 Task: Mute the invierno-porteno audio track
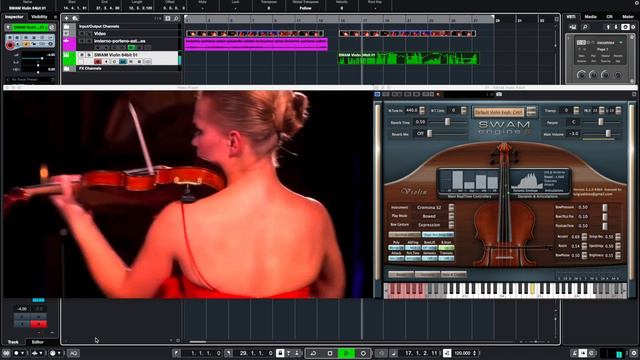82,41
